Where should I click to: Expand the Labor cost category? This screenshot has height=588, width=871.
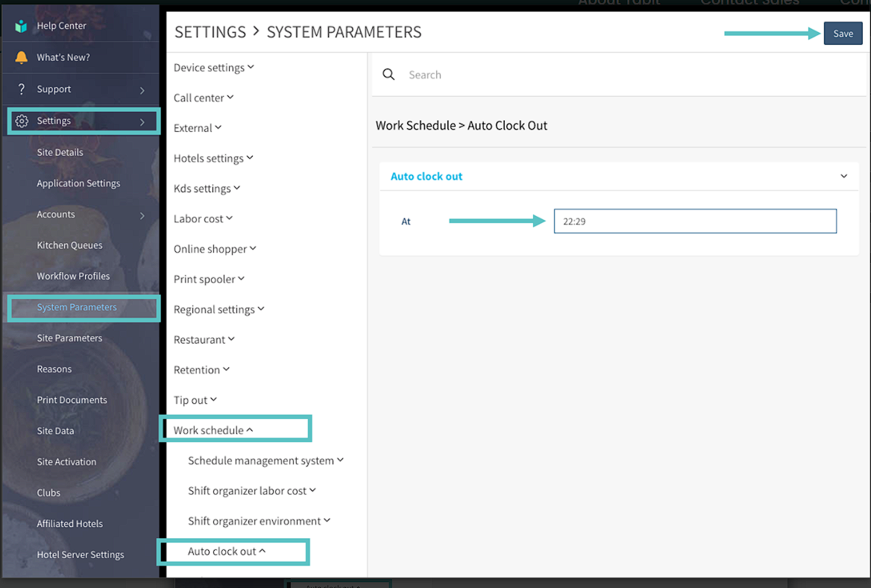tap(203, 219)
